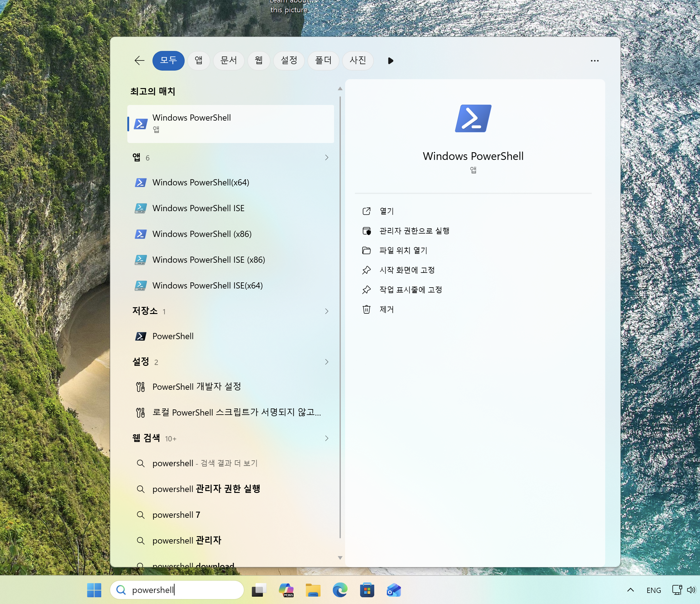Switch to the 웹 filter tab

(x=259, y=60)
